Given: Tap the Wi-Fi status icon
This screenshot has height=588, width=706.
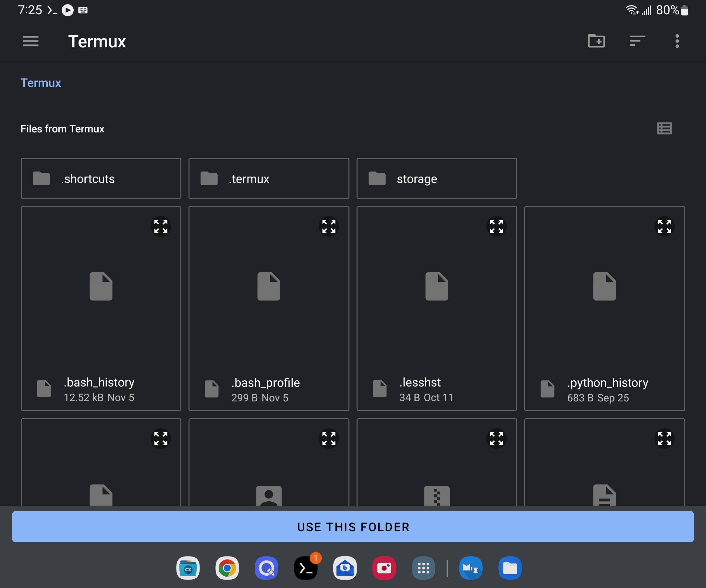Looking at the screenshot, I should point(632,10).
